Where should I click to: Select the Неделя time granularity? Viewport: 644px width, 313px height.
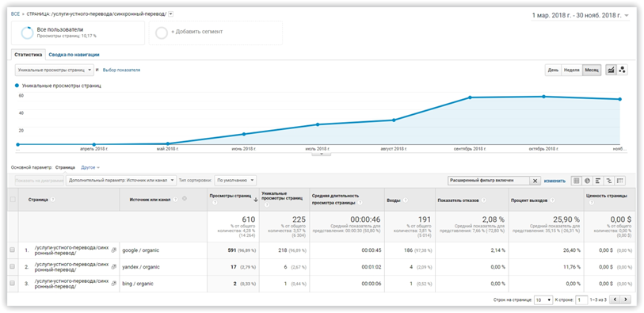(571, 71)
